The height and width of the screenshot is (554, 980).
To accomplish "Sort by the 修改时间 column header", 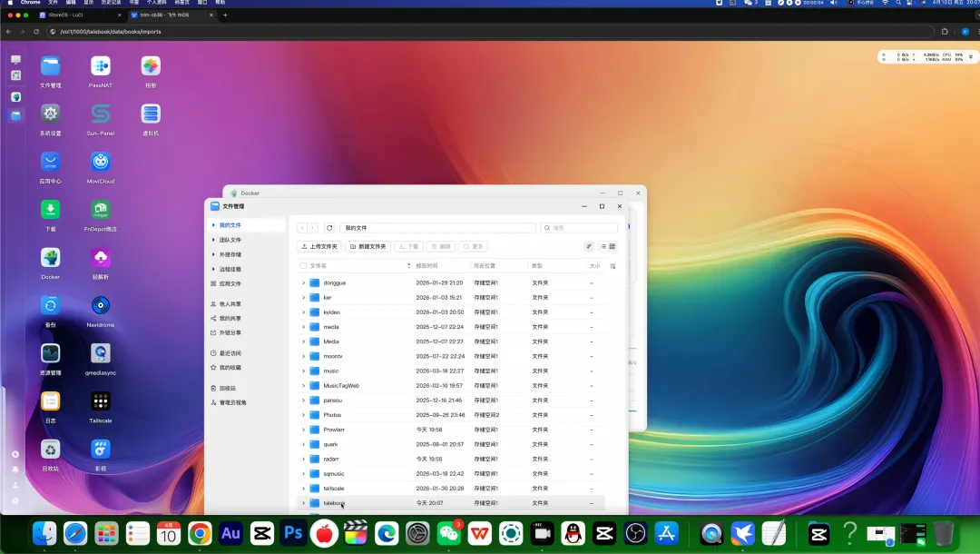I will tap(426, 266).
